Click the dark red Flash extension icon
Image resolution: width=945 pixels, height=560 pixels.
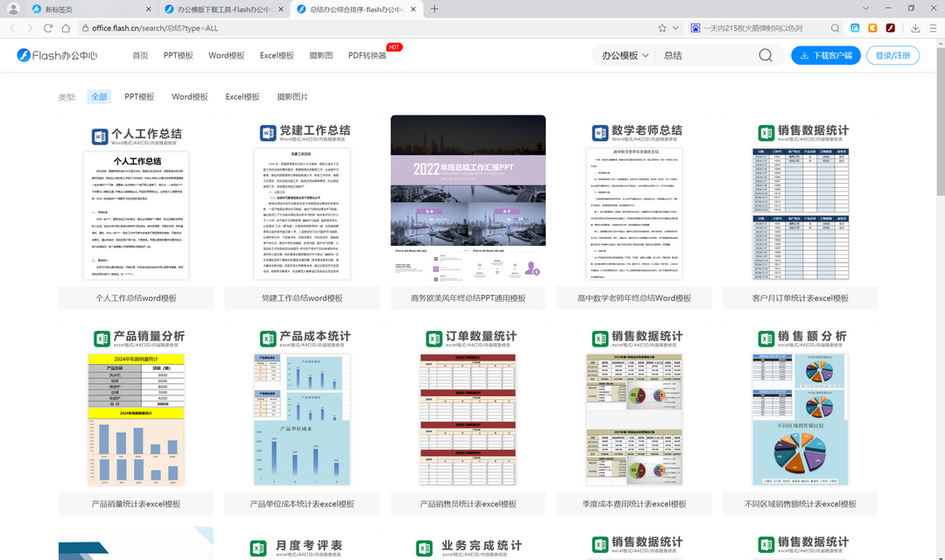(x=891, y=27)
